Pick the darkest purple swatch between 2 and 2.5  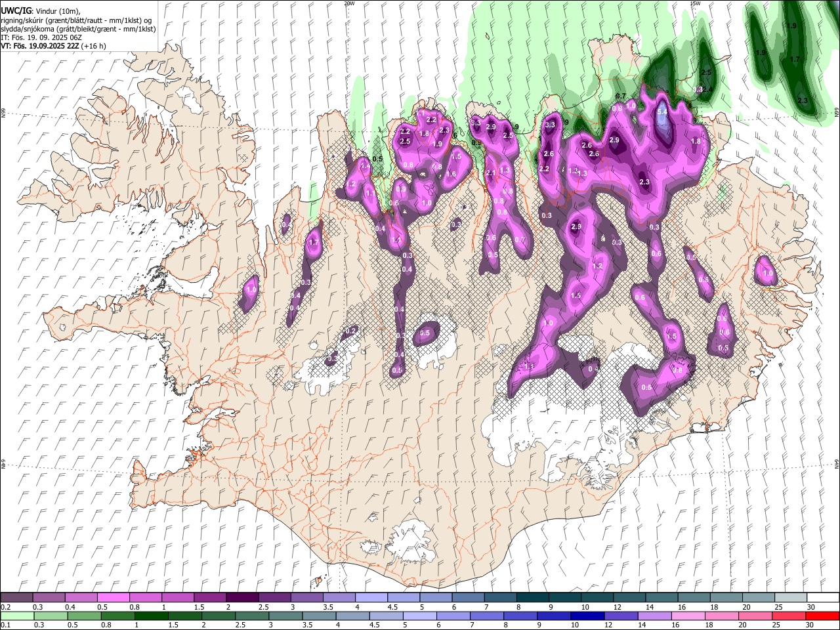point(242,598)
